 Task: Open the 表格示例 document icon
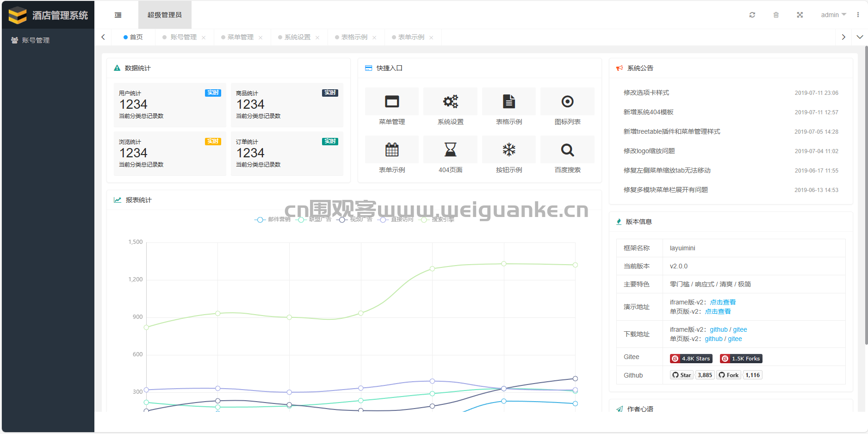click(x=509, y=101)
